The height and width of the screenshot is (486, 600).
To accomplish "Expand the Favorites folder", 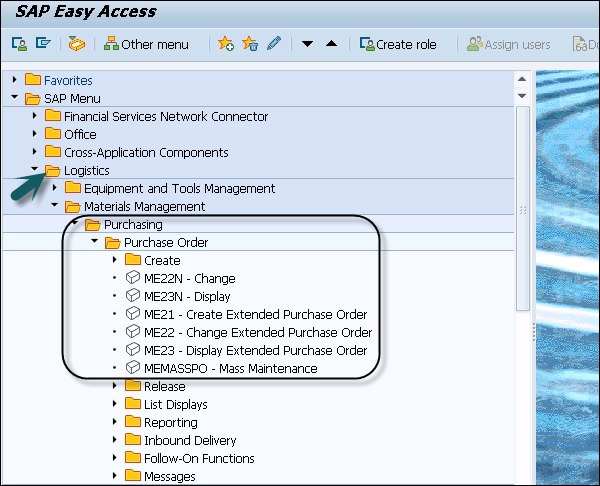I will pos(14,80).
